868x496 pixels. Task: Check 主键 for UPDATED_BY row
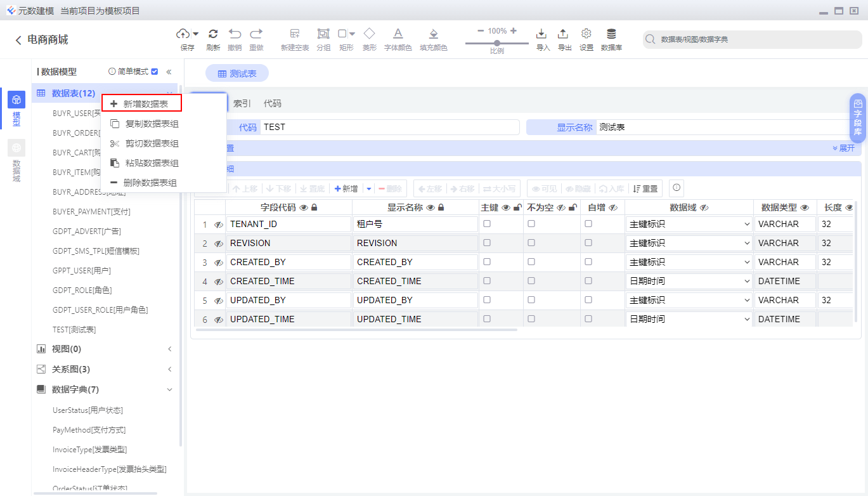487,300
